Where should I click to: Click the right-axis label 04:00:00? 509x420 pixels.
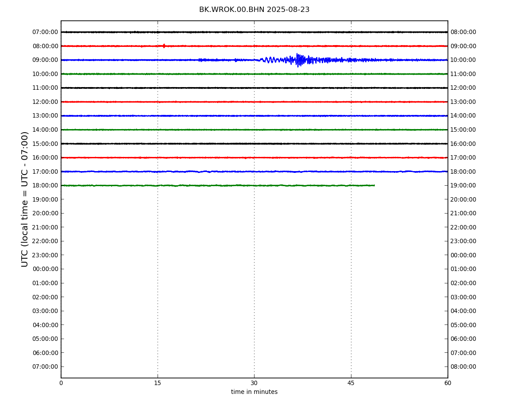(x=463, y=311)
